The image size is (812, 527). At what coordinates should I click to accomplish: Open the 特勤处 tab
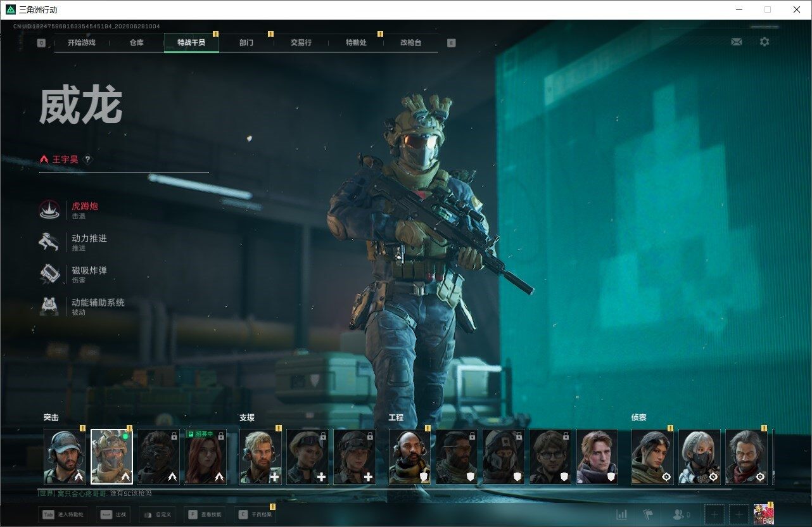[356, 43]
